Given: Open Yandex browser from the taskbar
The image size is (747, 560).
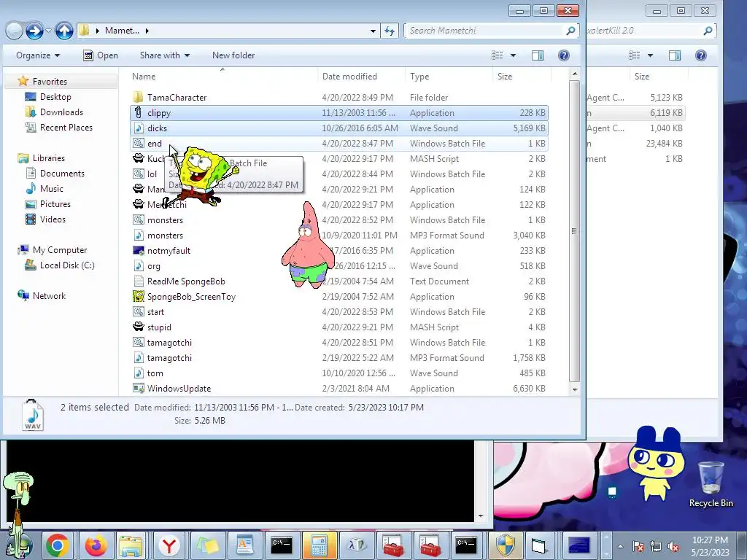Looking at the screenshot, I should tap(169, 545).
